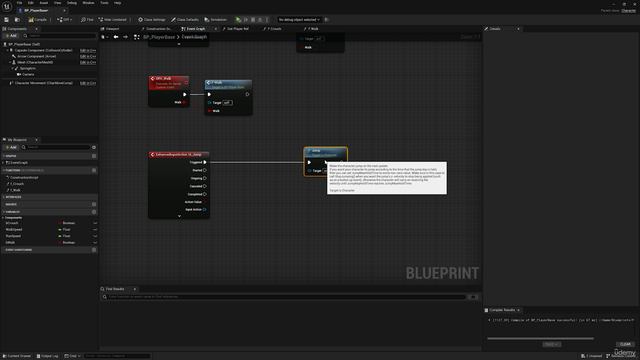The width and height of the screenshot is (640, 360).
Task: Select the Arrow Component row
Action: [36, 56]
